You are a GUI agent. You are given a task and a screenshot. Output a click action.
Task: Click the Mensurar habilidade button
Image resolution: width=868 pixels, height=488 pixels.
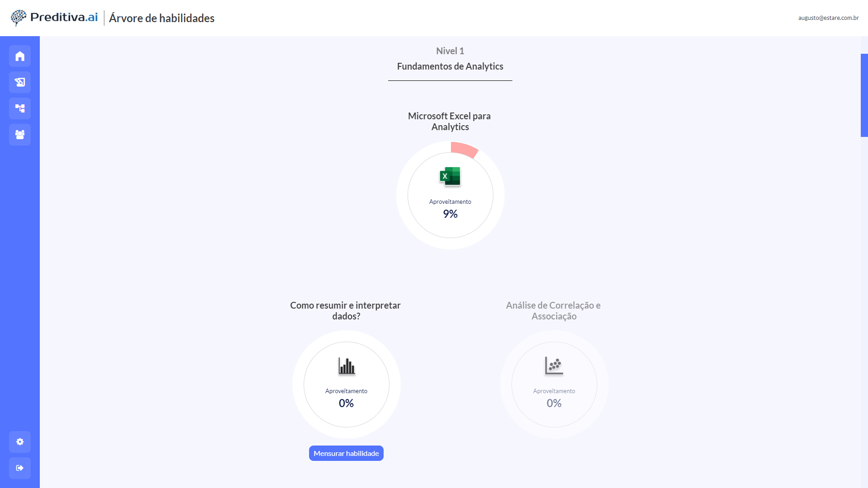click(x=346, y=453)
